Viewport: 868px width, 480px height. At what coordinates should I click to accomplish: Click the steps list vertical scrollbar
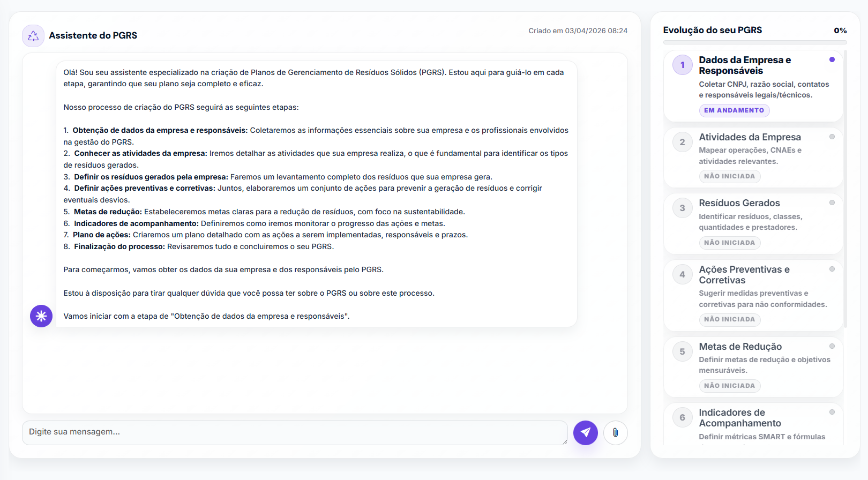pos(845,189)
